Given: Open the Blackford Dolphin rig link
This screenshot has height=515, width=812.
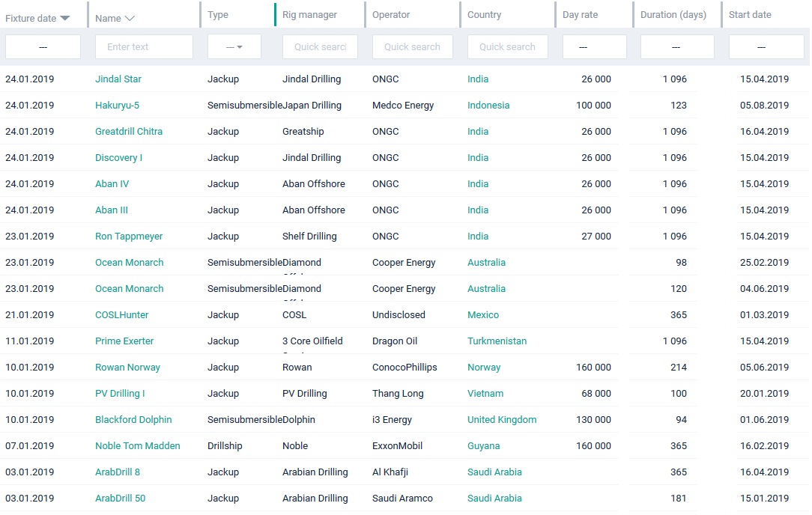Looking at the screenshot, I should tap(133, 420).
